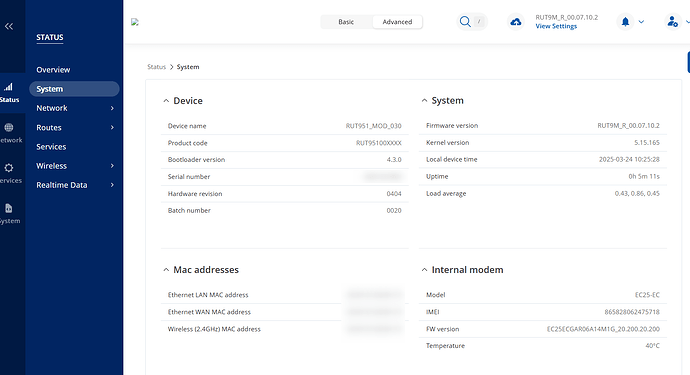Viewport: 690px width, 375px height.
Task: Select local device time value
Action: pyautogui.click(x=629, y=159)
